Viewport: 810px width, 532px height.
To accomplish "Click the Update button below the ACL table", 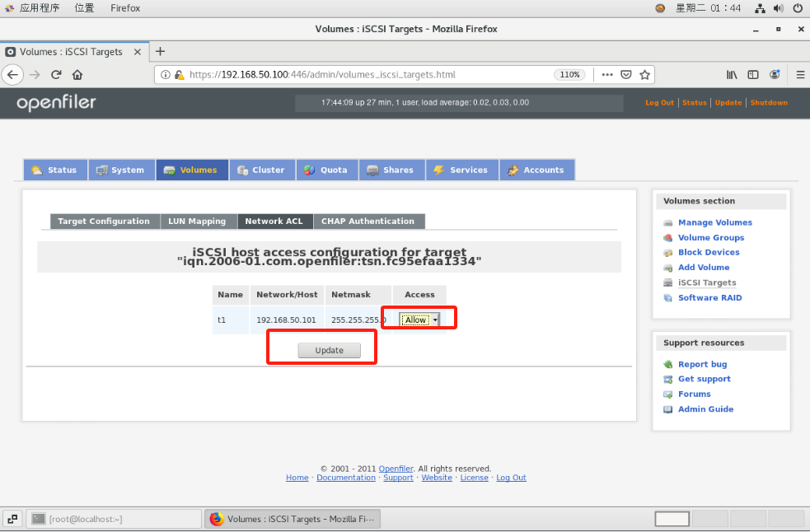I will coord(329,350).
